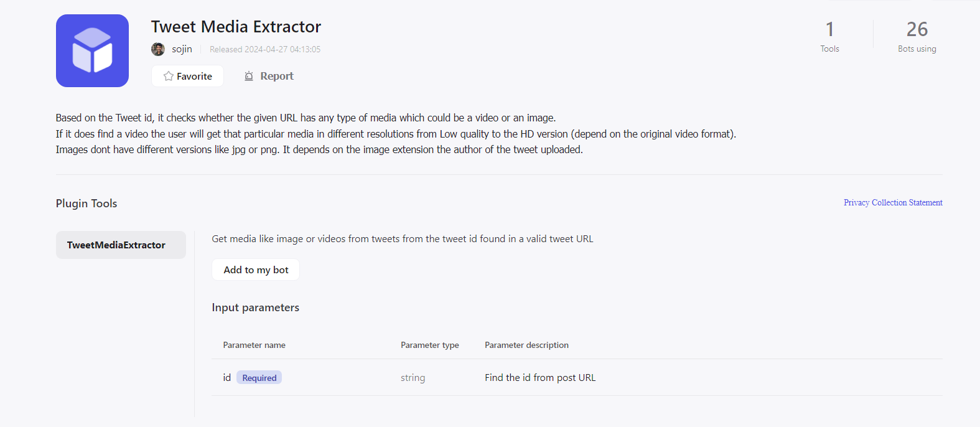Click the Required badge beside the id parameter
The width and height of the screenshot is (980, 427).
259,377
